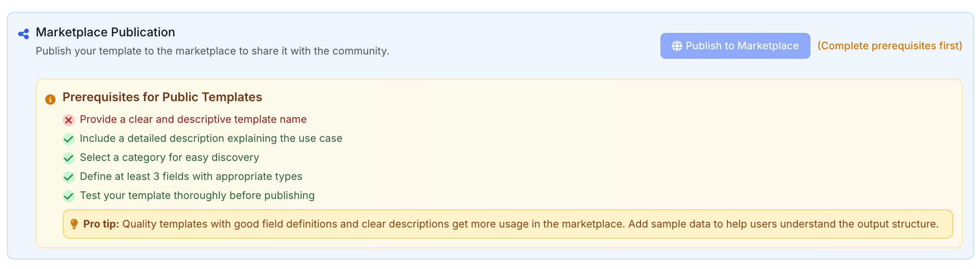The height and width of the screenshot is (269, 980).
Task: Click "Define at least 3 fields with appropriate types"
Action: [191, 176]
